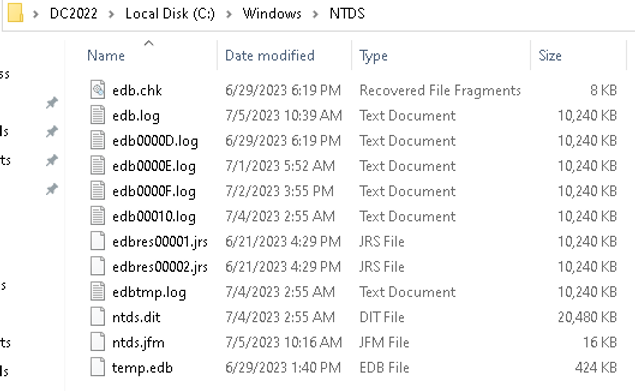The width and height of the screenshot is (635, 391).
Task: Open the chevron after Windows breadcrumb
Action: tap(315, 14)
